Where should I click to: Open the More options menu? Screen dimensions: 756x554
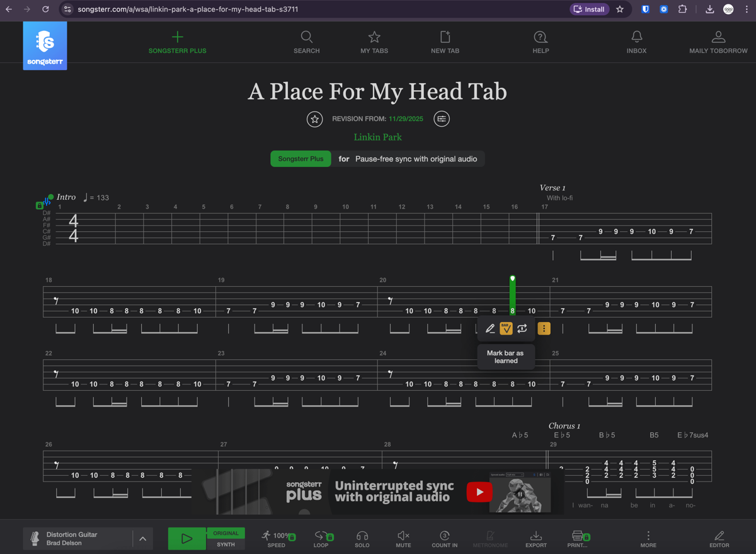click(x=648, y=539)
